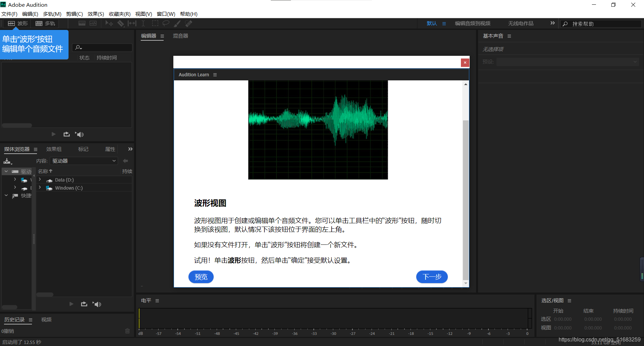This screenshot has height=346, width=644.
Task: Open the 选区/视图 panel menu icon
Action: [x=569, y=301]
